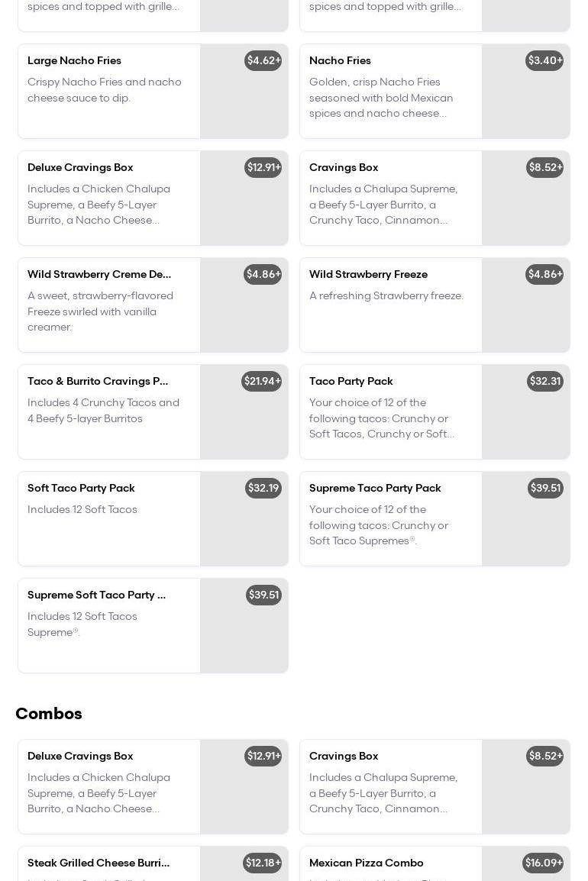Click the $32.31 price badge
Screen dimensions: 588x881
coord(545,381)
